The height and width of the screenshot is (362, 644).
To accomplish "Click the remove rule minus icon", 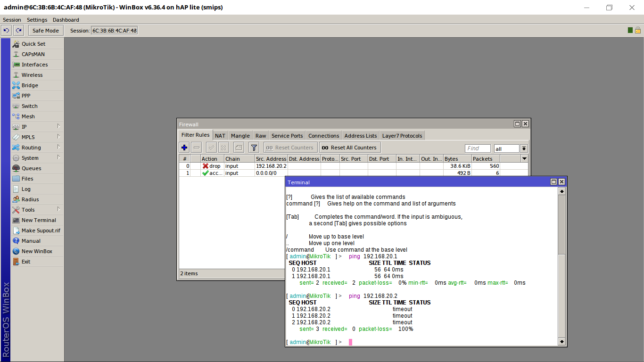I will [x=197, y=148].
